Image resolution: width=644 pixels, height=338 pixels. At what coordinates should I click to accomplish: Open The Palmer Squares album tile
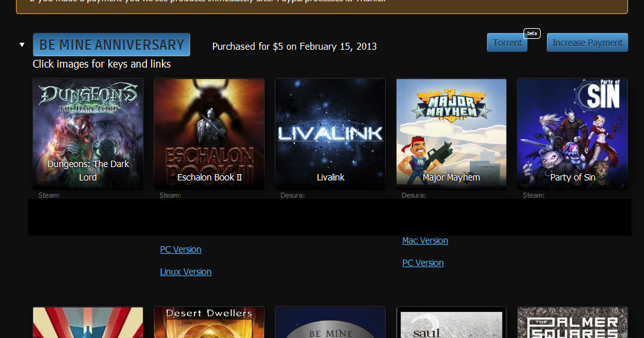pyautogui.click(x=573, y=323)
